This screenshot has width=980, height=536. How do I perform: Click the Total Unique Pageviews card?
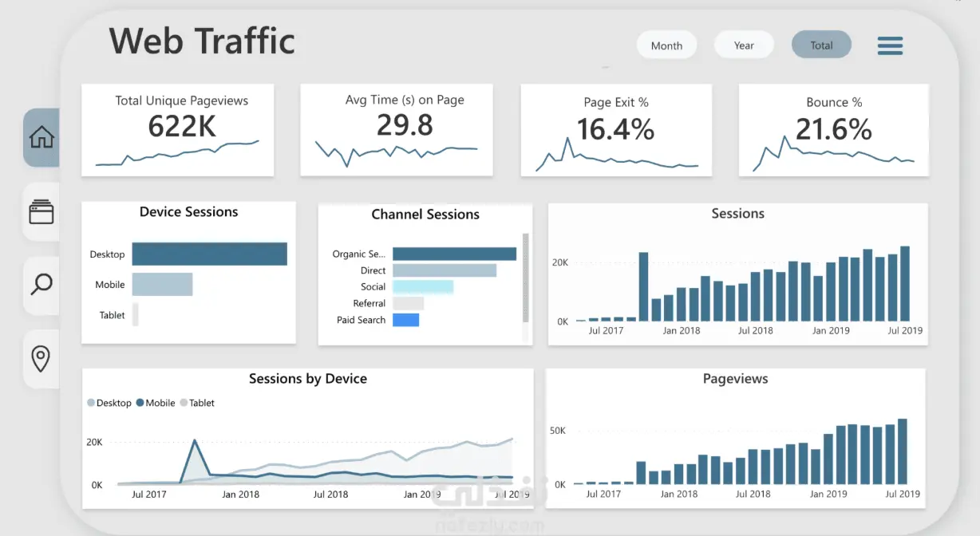(x=178, y=130)
